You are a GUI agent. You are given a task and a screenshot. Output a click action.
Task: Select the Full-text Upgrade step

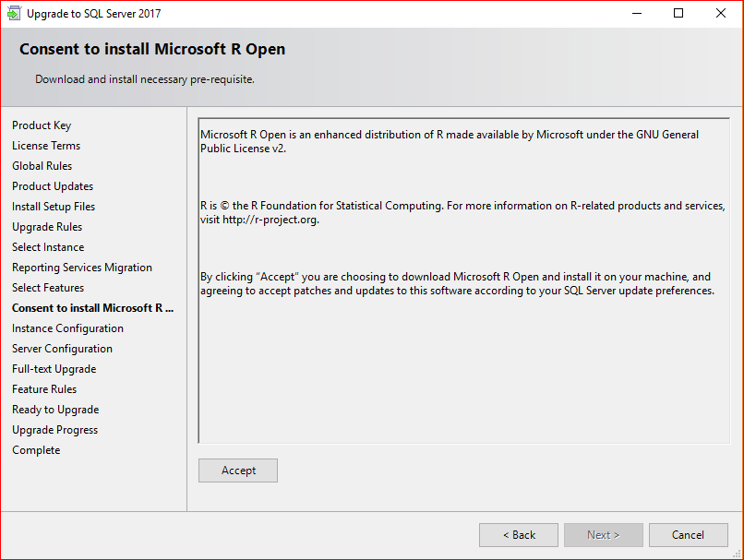[54, 369]
